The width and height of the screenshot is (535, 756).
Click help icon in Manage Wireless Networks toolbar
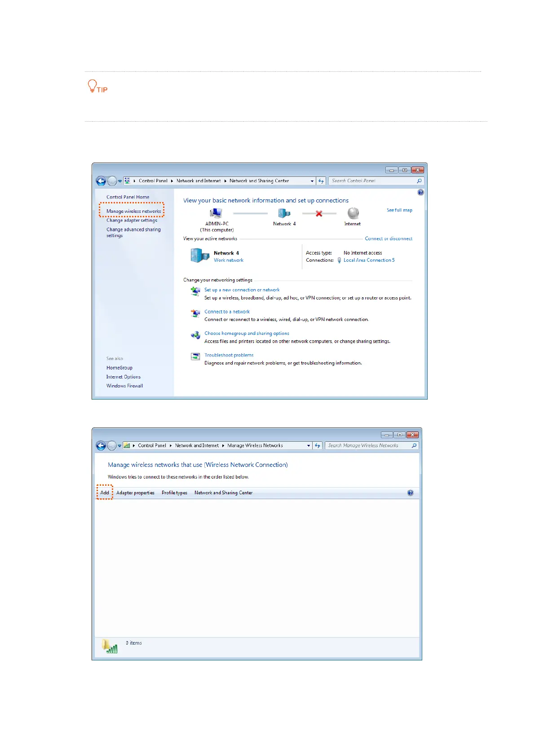tap(410, 493)
